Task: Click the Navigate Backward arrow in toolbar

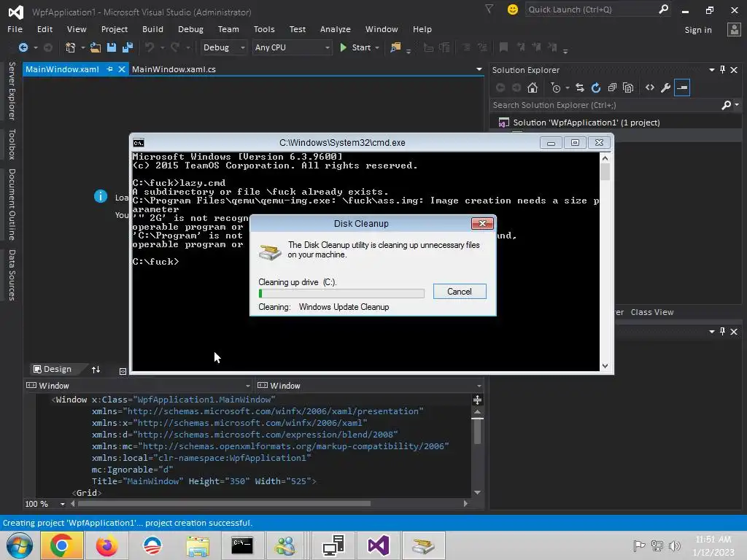Action: pyautogui.click(x=23, y=47)
